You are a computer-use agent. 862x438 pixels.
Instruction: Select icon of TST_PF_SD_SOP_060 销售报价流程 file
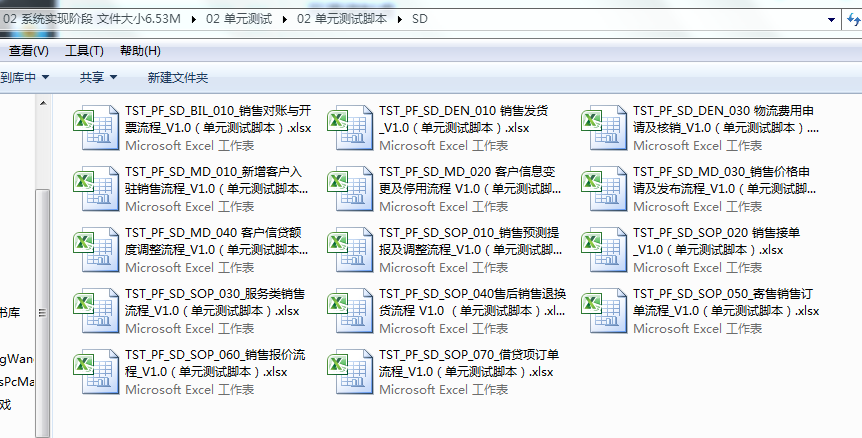pyautogui.click(x=95, y=376)
